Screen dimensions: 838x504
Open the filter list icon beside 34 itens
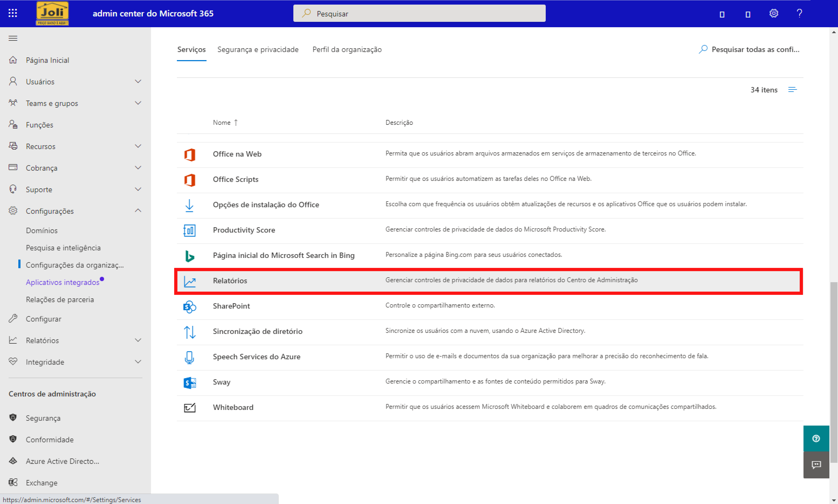click(x=792, y=90)
